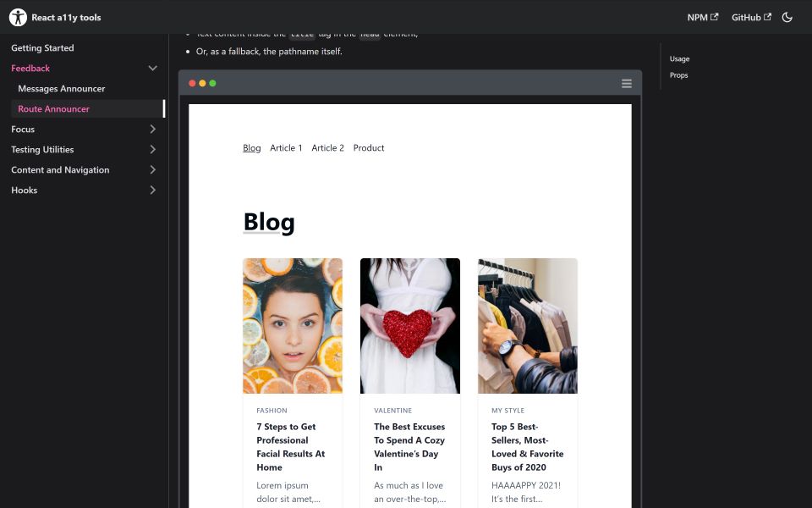Select the Blog nav link in the demo
Image resolution: width=812 pixels, height=508 pixels.
click(252, 147)
